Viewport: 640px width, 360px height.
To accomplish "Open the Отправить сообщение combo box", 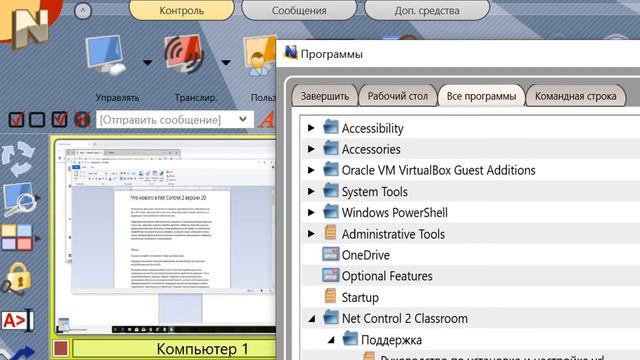I will pos(175,120).
